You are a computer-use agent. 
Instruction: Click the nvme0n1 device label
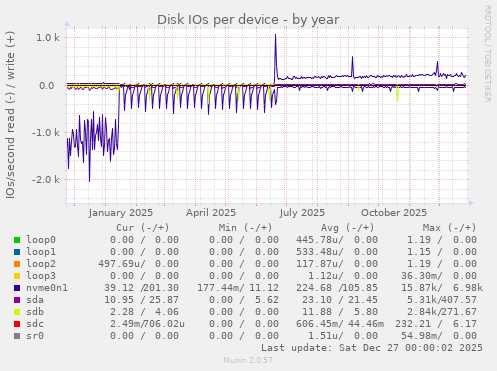click(47, 288)
